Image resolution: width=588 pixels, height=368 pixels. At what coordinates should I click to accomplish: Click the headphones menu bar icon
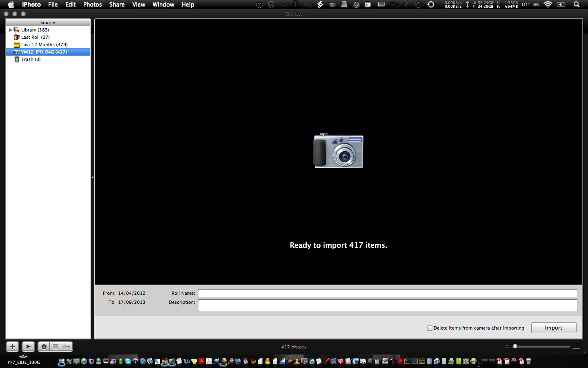click(x=271, y=4)
